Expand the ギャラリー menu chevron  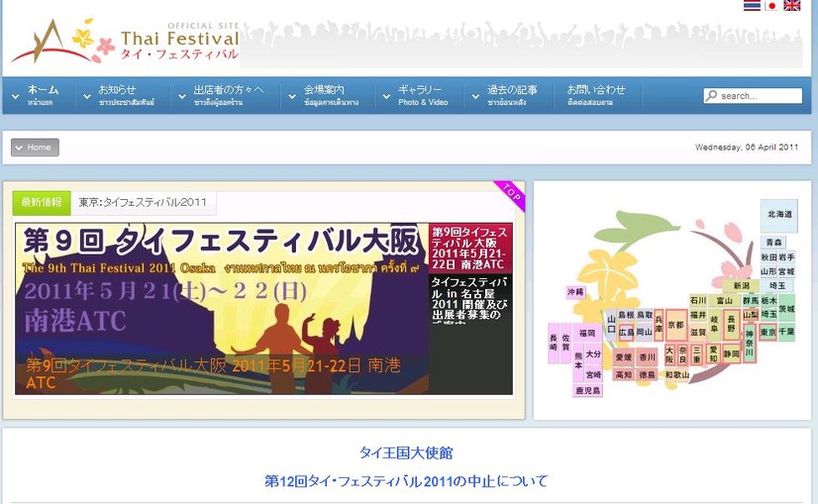point(386,96)
